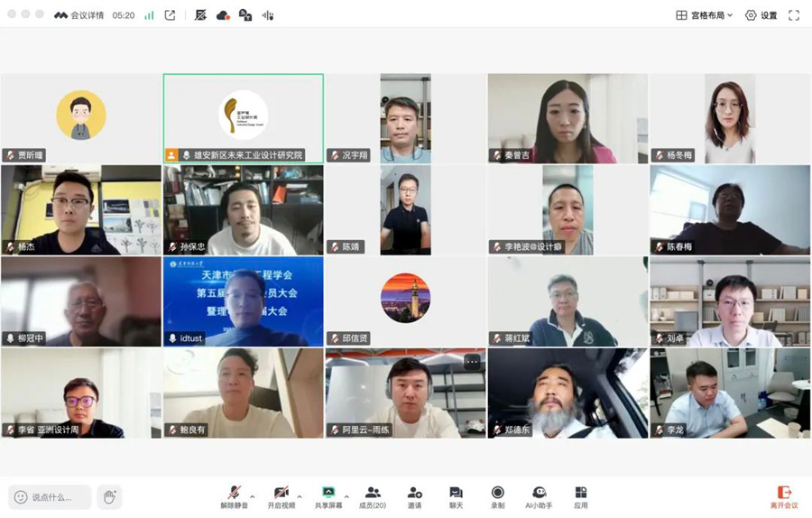The image size is (812, 518).
Task: Open the 成员(20) members panel
Action: tap(373, 496)
